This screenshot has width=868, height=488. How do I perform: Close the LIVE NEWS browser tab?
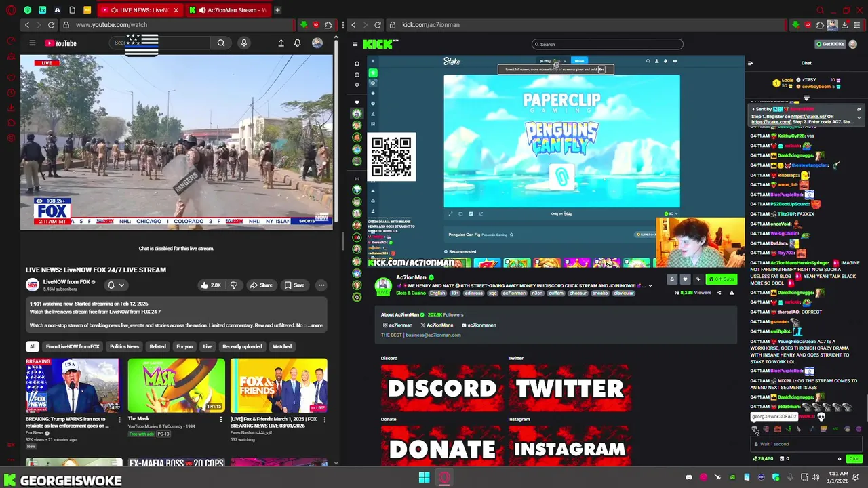pos(176,10)
